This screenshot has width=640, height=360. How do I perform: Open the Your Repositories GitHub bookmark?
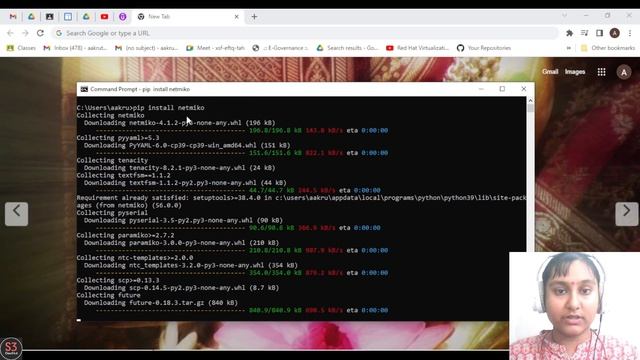(x=484, y=48)
